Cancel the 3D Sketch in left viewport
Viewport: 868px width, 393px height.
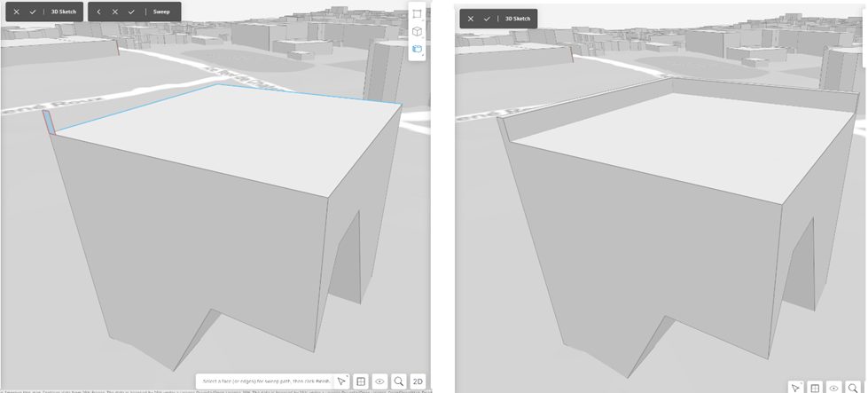point(16,12)
